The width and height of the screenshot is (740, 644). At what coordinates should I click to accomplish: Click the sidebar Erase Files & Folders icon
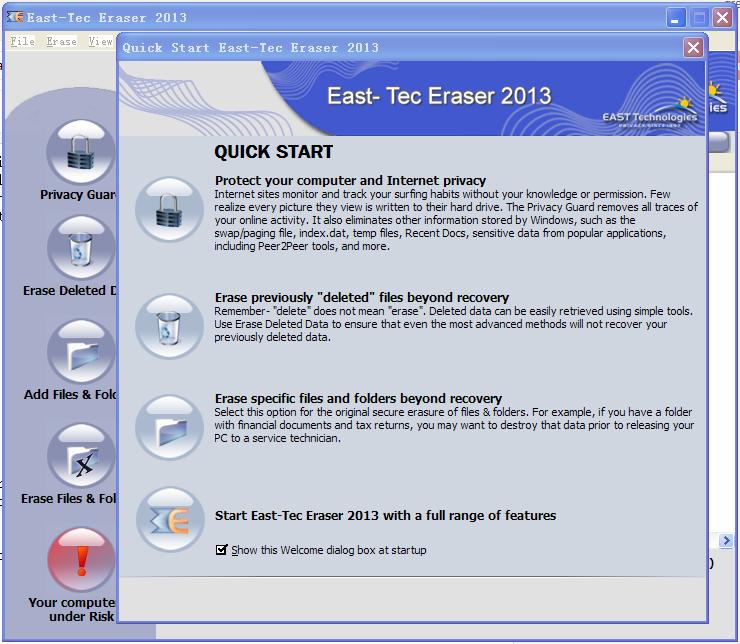pyautogui.click(x=81, y=455)
